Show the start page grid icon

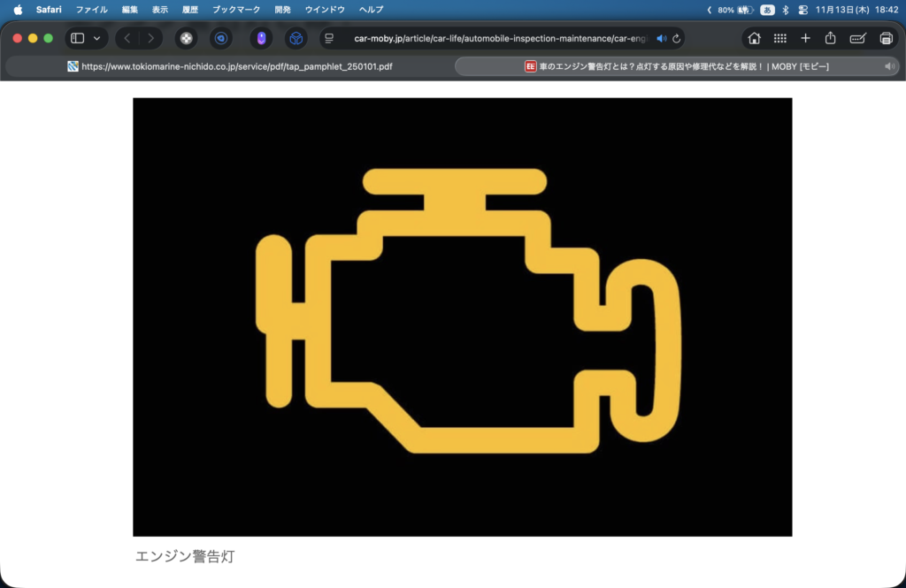tap(779, 38)
